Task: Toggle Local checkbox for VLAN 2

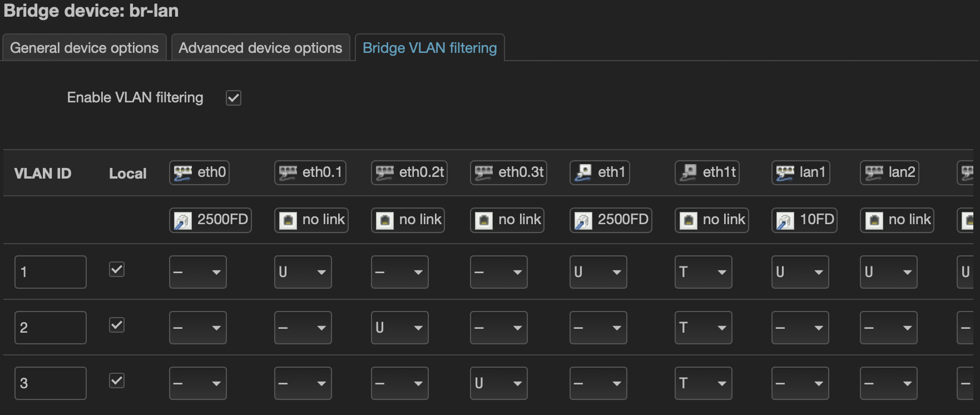Action: point(117,325)
